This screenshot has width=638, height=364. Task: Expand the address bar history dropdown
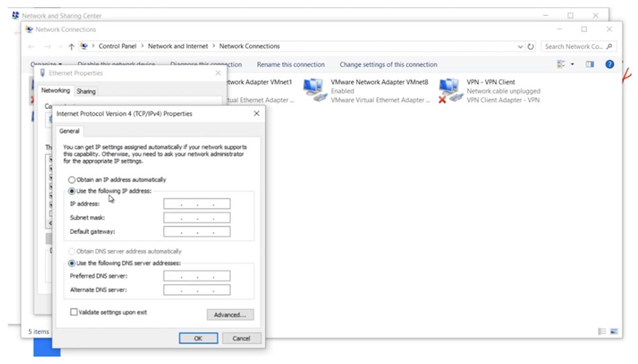520,47
